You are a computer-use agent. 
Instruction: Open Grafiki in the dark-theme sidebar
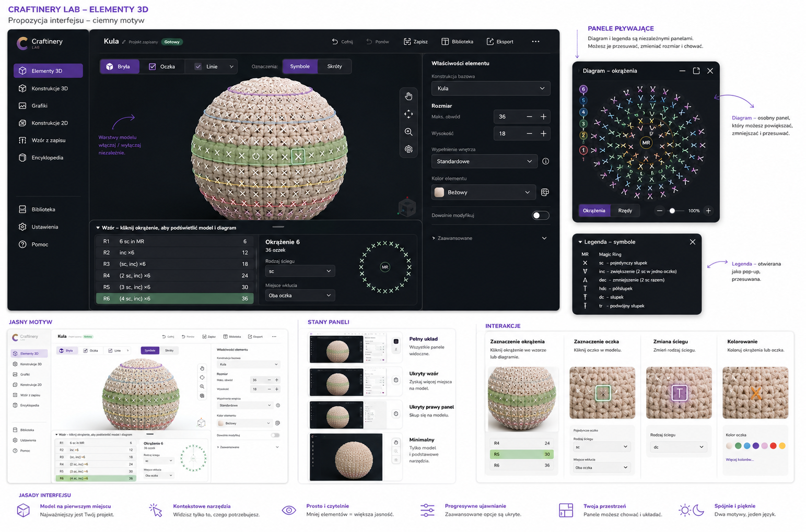(48, 105)
